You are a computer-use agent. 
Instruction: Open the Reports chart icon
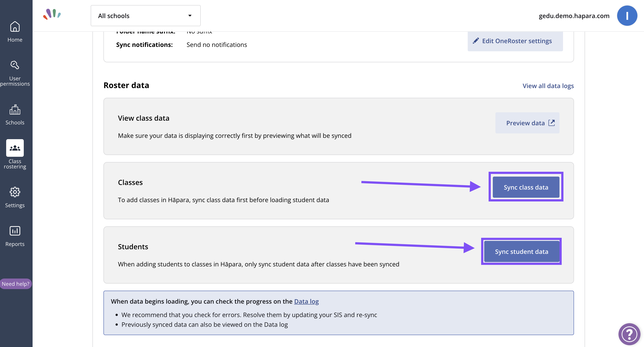click(x=15, y=231)
